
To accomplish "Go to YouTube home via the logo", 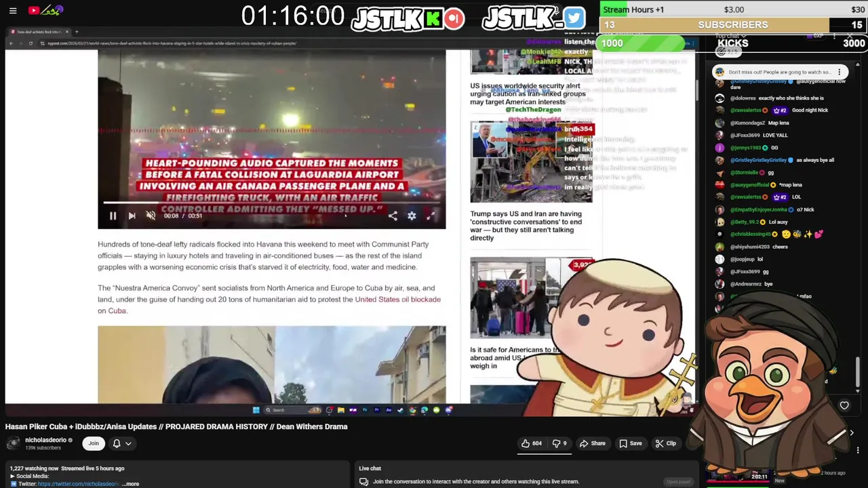I will point(45,10).
